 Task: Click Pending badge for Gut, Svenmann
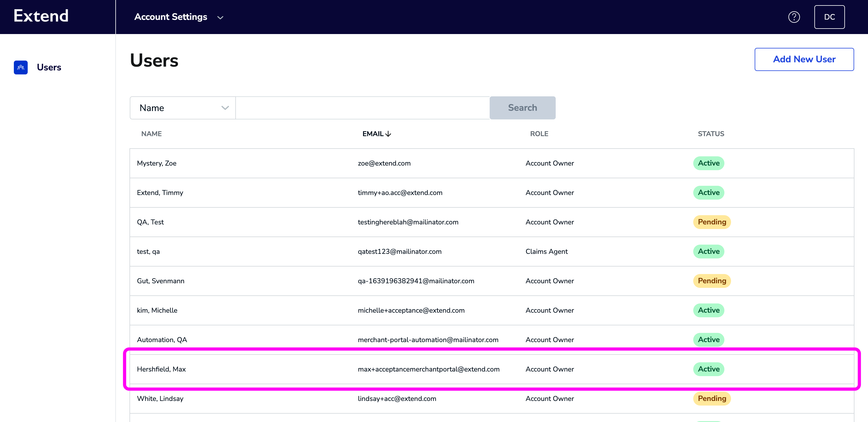coord(712,281)
